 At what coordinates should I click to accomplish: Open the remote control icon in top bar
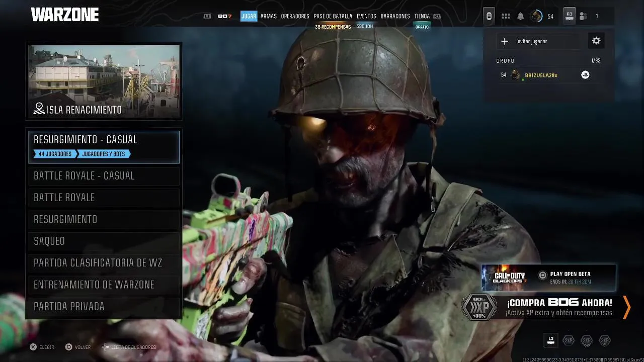(x=489, y=16)
